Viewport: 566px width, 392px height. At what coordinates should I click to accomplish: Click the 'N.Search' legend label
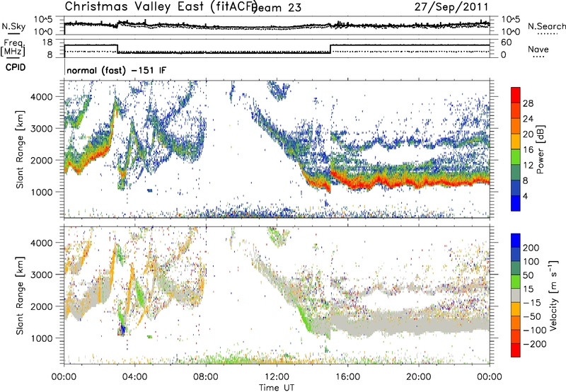pyautogui.click(x=546, y=26)
